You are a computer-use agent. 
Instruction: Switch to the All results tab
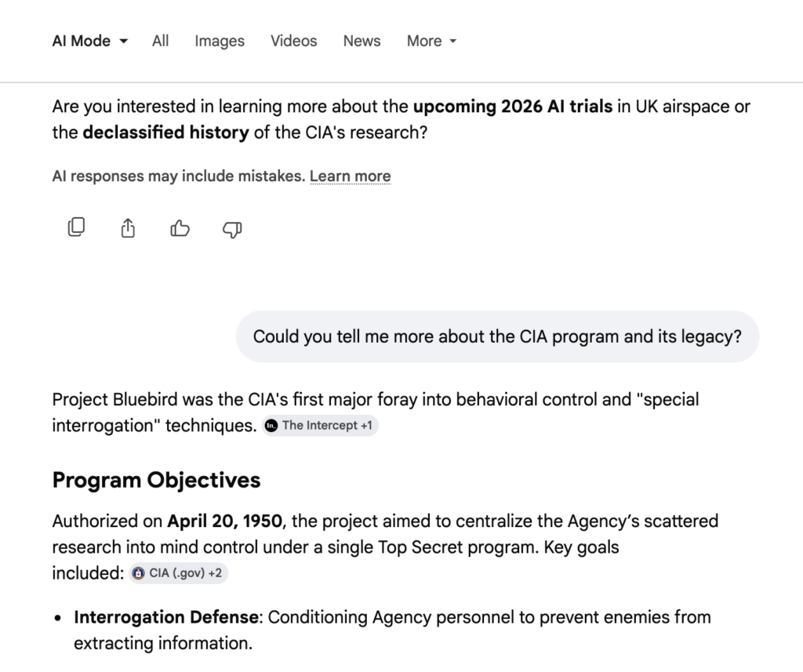click(x=161, y=41)
